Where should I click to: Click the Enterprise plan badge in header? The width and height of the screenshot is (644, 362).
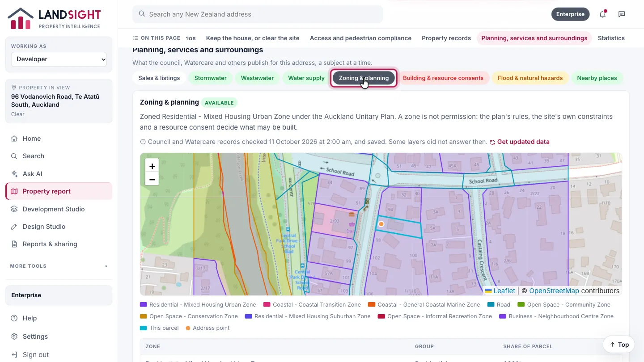coord(570,14)
